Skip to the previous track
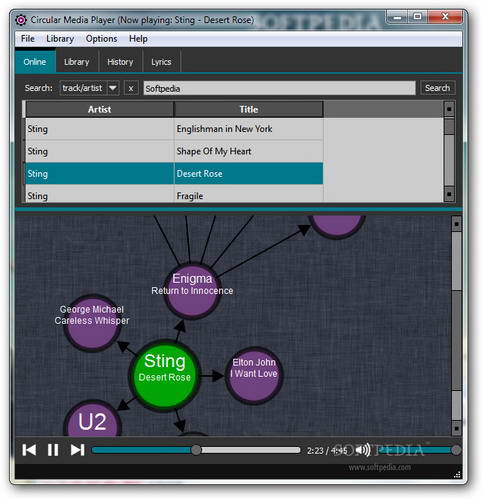This screenshot has width=483, height=500. [x=29, y=450]
